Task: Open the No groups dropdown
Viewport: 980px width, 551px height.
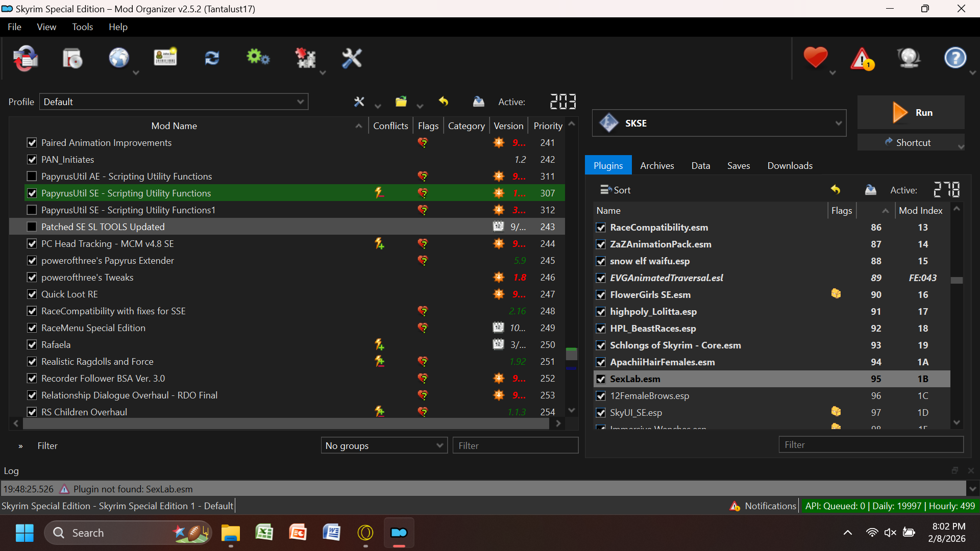Action: click(384, 445)
